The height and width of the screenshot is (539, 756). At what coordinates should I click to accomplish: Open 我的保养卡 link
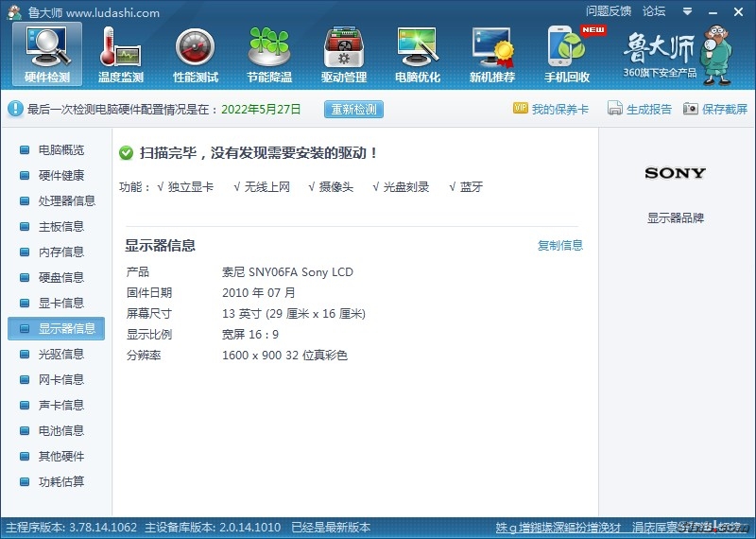tap(560, 109)
